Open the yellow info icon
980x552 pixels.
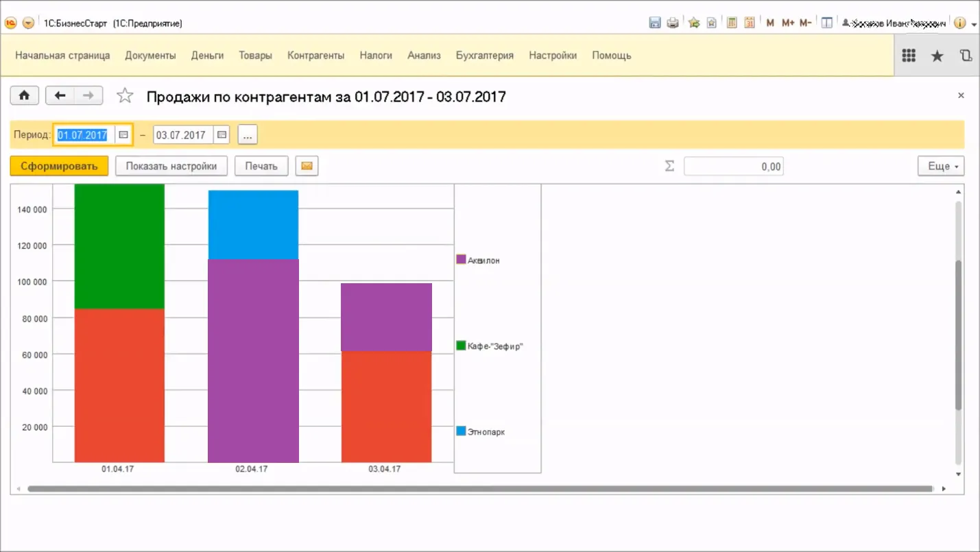[x=959, y=23]
